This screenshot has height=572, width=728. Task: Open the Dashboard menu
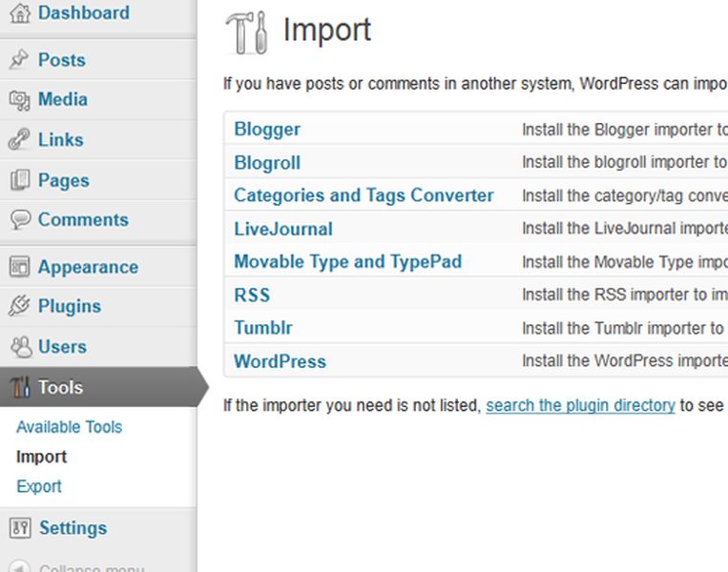(84, 13)
